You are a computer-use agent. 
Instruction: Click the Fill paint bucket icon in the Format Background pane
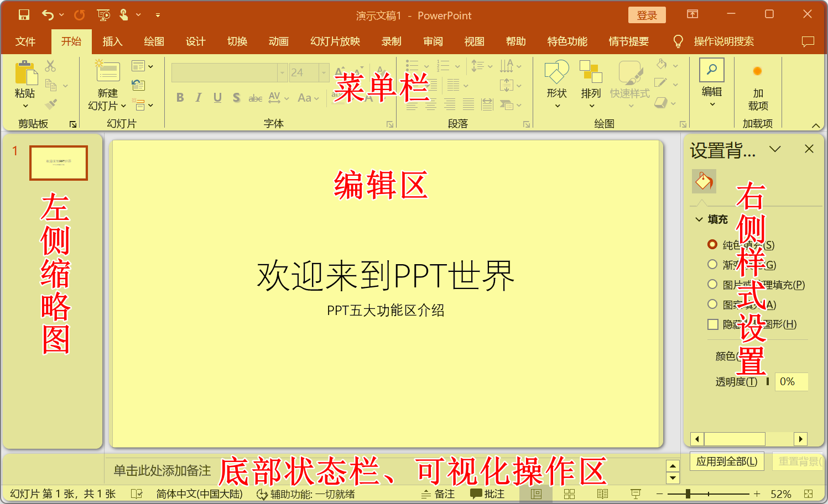pyautogui.click(x=704, y=181)
